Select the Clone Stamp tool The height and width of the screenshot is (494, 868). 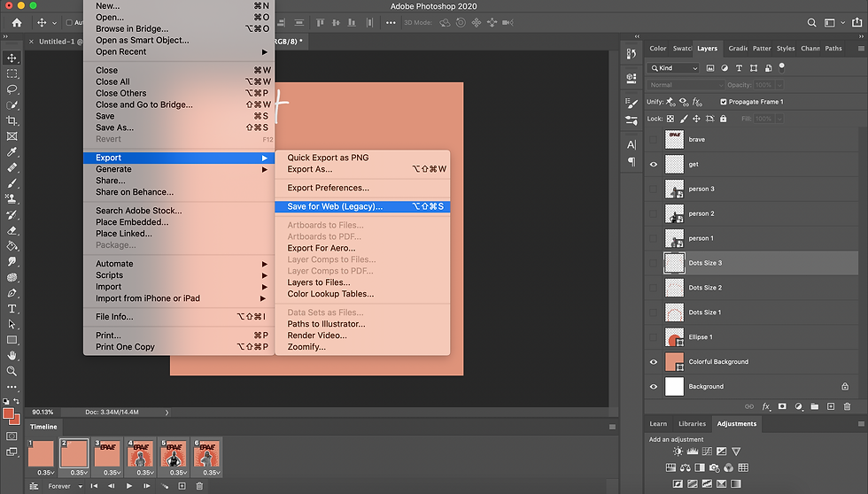point(12,198)
